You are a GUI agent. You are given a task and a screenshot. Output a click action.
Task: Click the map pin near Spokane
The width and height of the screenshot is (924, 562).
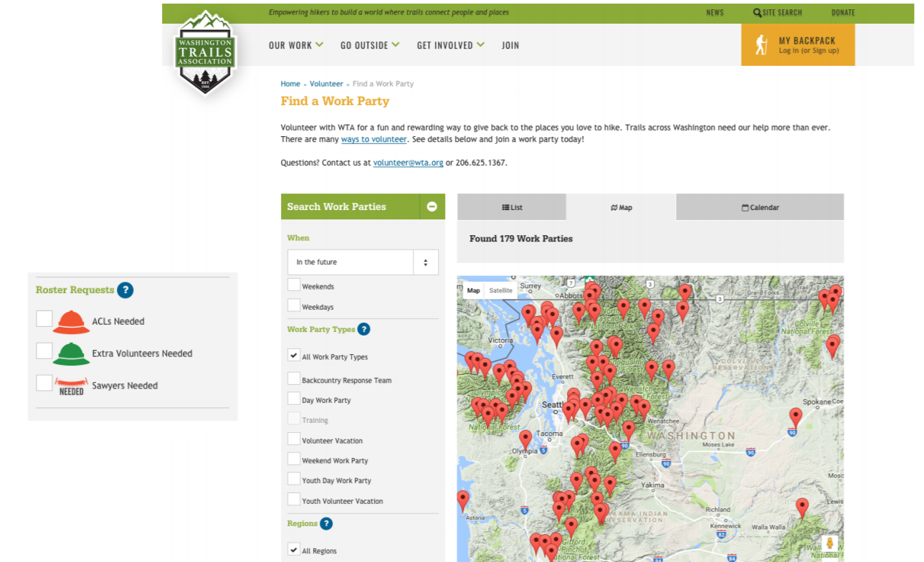tap(795, 416)
